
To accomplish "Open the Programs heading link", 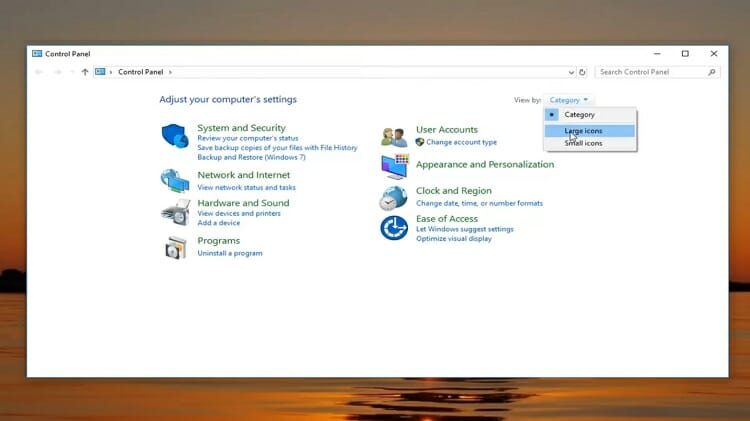I will click(219, 241).
